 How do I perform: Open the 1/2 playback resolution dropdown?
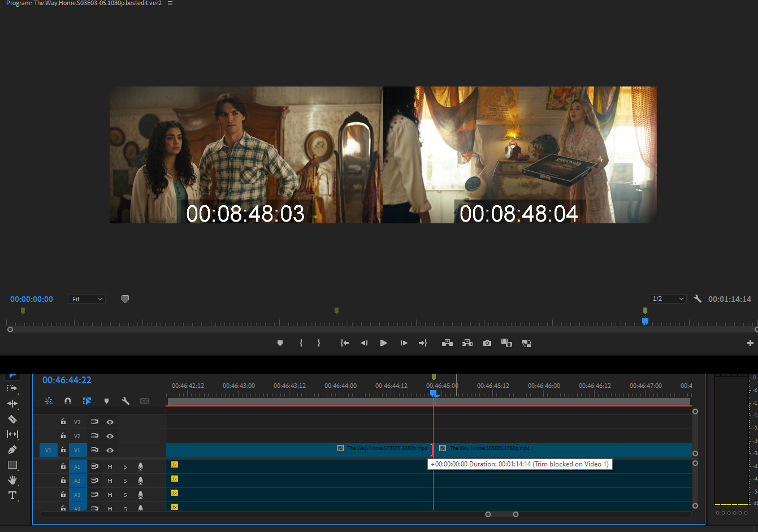(x=668, y=299)
